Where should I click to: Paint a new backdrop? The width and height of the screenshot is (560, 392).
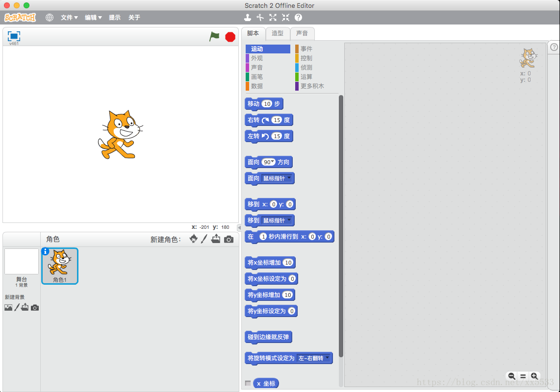pos(17,307)
